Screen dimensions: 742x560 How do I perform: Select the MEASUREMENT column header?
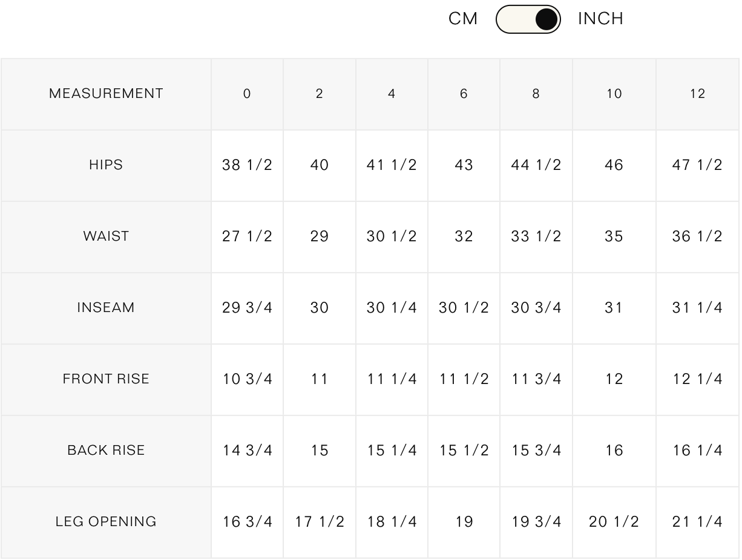(106, 94)
